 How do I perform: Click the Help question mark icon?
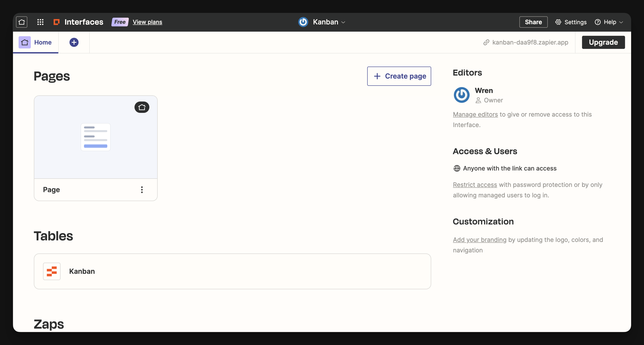(x=598, y=22)
